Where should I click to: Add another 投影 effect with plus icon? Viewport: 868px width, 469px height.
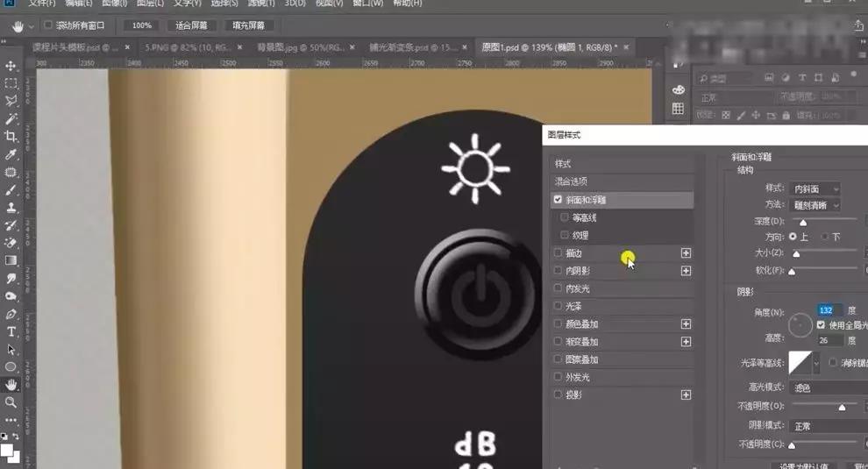686,394
